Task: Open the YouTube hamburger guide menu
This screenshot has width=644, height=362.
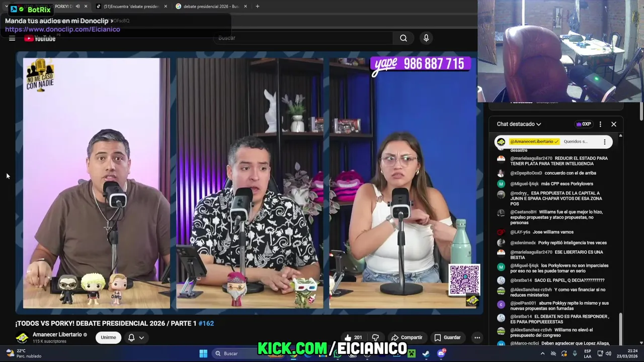Action: (12, 38)
